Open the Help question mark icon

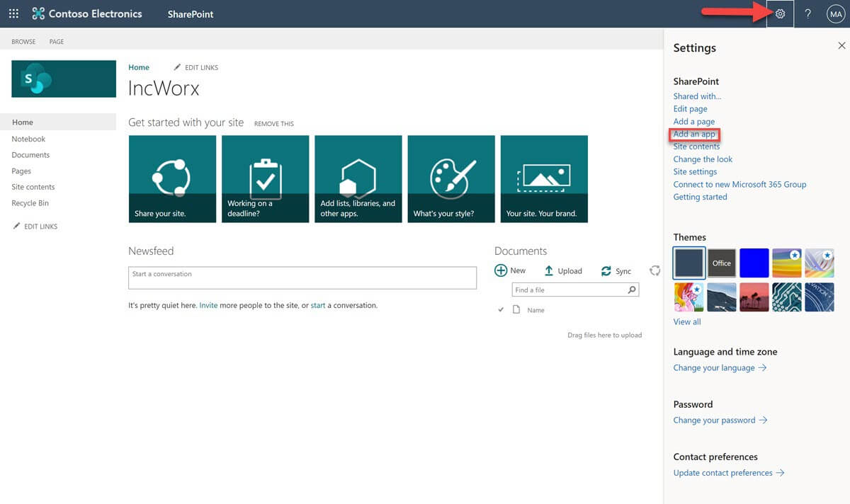click(808, 13)
